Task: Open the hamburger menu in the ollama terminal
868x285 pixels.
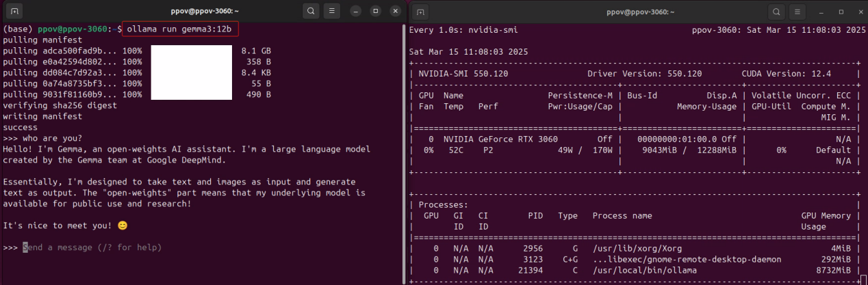Action: click(332, 12)
